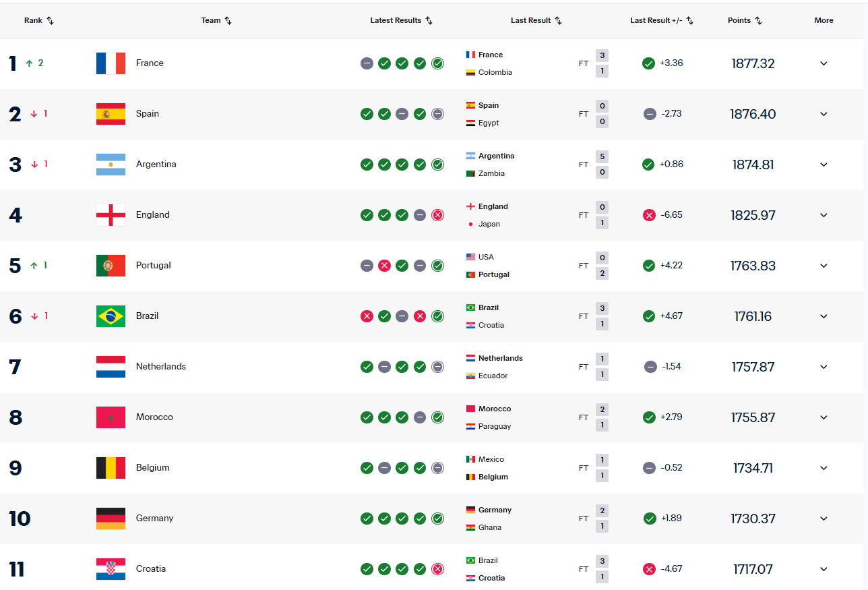
Task: Open Netherlands team name link
Action: point(160,367)
